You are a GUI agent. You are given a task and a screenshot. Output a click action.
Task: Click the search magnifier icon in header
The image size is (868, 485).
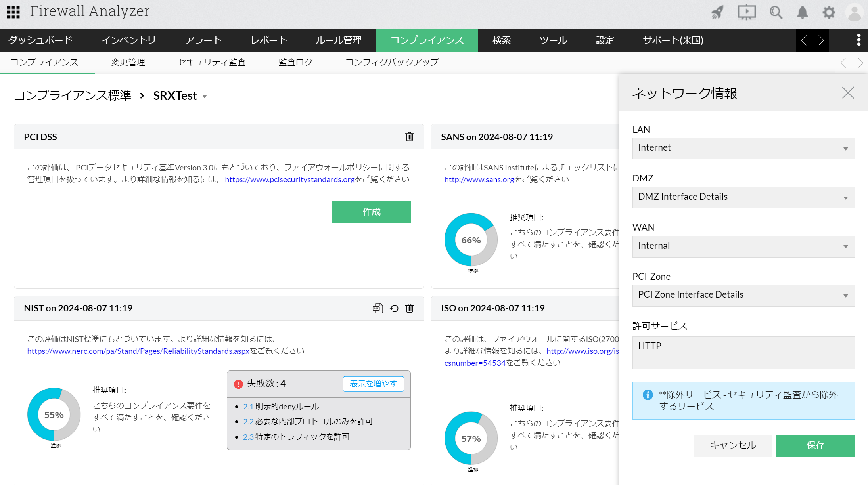776,13
